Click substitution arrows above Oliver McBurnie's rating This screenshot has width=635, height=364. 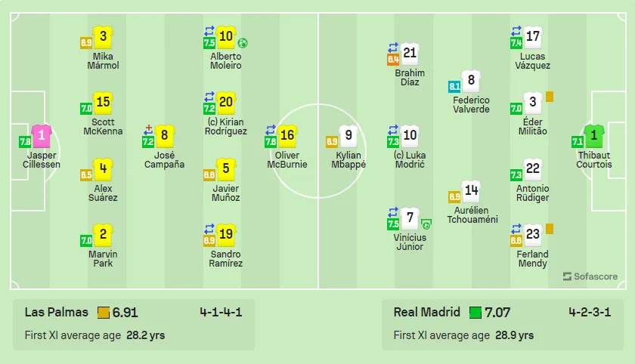pyautogui.click(x=271, y=130)
